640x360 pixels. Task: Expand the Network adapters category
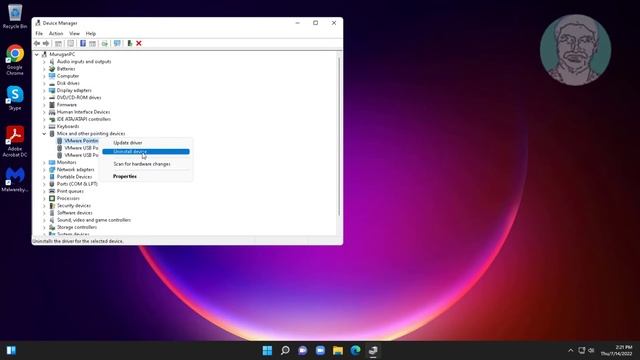point(44,169)
